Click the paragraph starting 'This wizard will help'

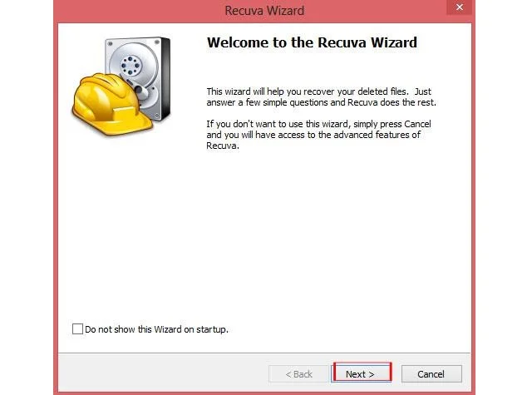[x=321, y=96]
